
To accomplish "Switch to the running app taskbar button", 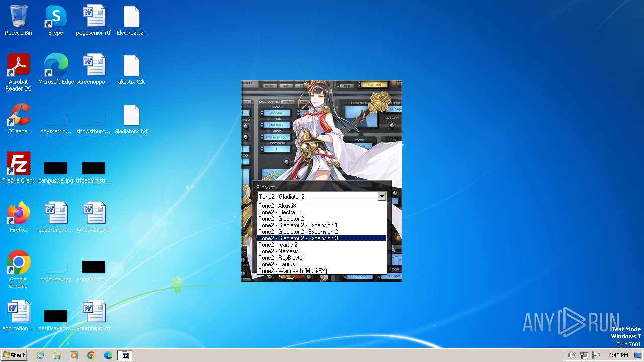I will [125, 355].
